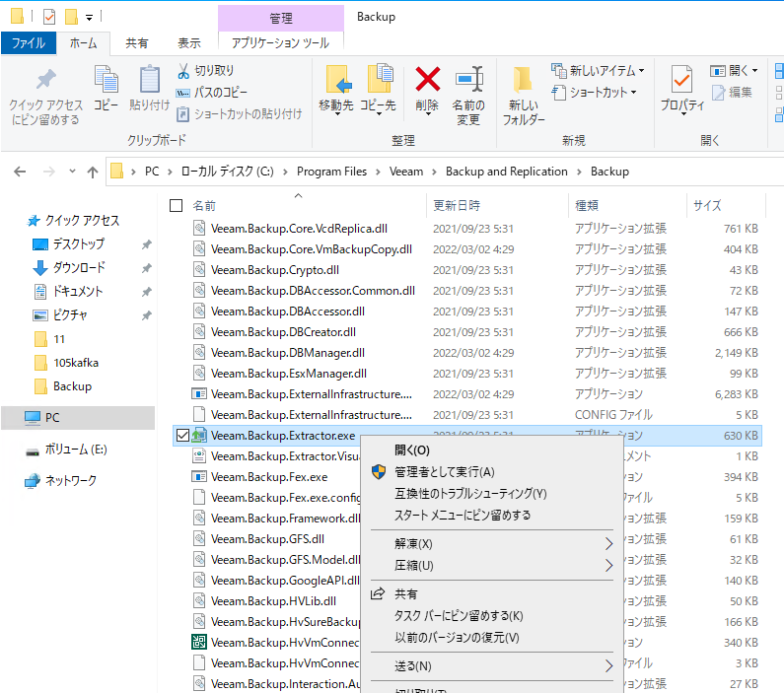Expand breadcrumb chevron after Program Files
This screenshot has height=693, width=784.
point(379,172)
